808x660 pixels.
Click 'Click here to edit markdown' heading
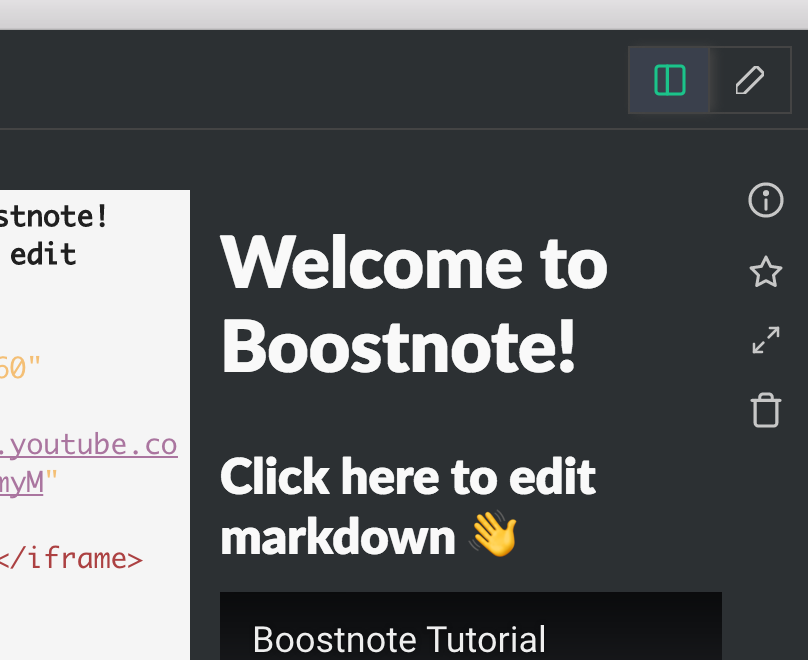pos(408,506)
